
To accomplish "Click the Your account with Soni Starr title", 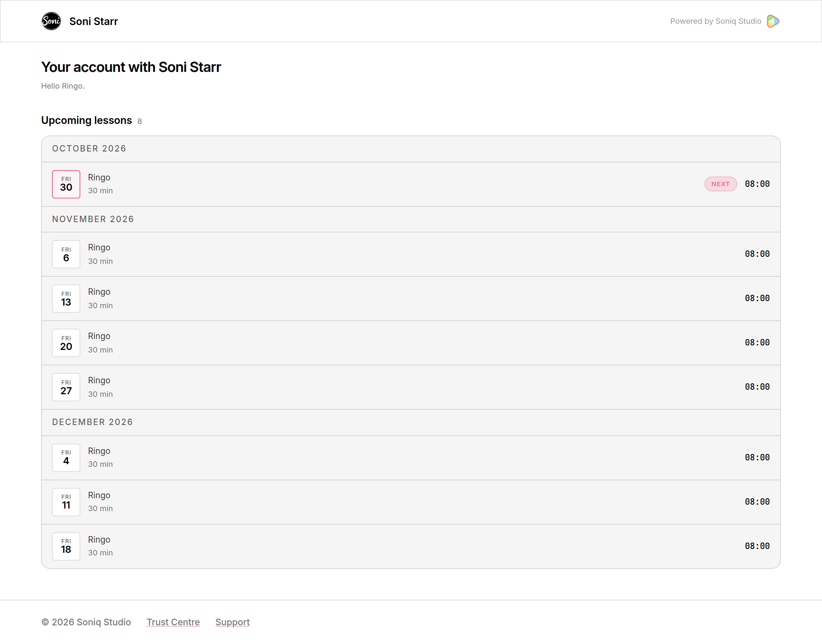I will [131, 67].
